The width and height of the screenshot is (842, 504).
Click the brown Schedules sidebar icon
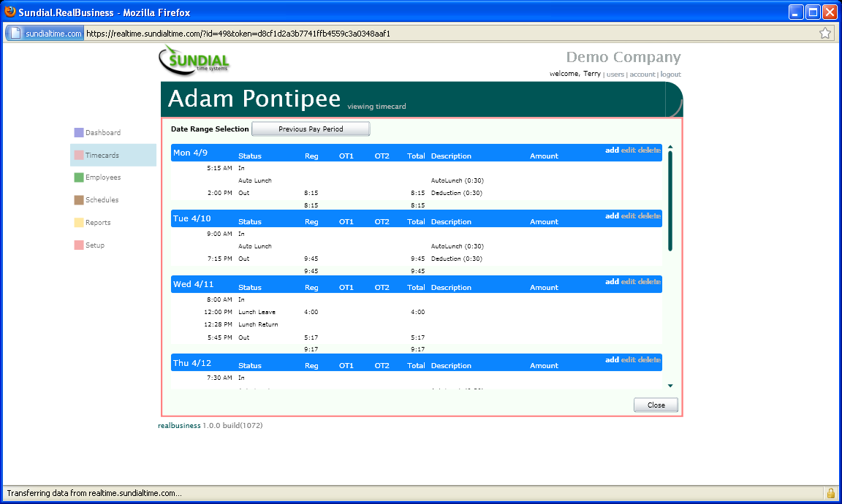point(79,200)
